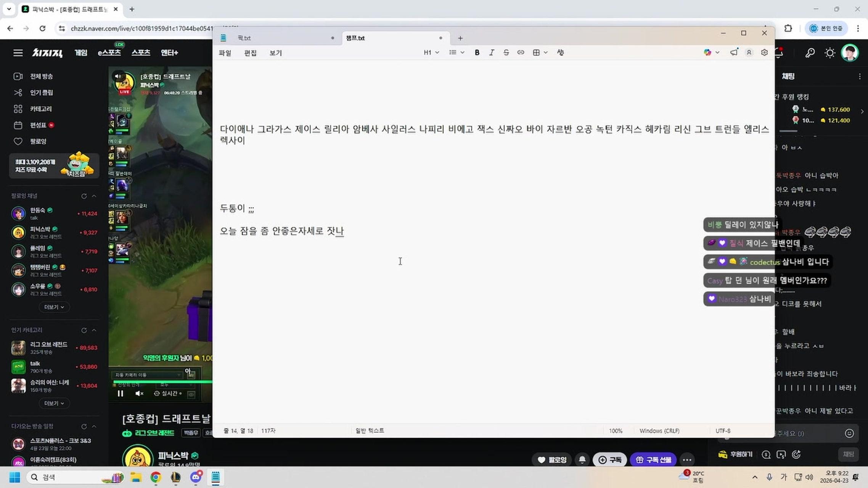Open Notepad settings gear
This screenshot has height=488, width=868.
764,52
